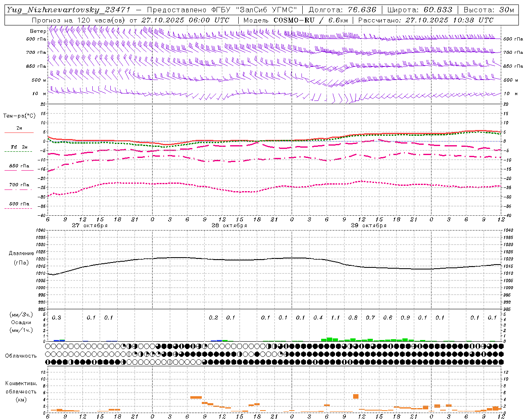Click the 500 гПа temperature legend entry

[19, 204]
